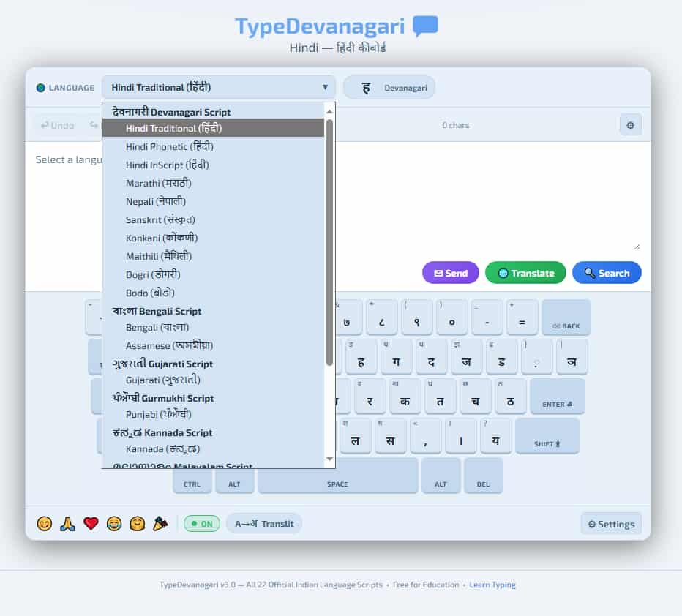Tap the य key on keyboard
Screen dimensions: 682x616
[x=496, y=436]
